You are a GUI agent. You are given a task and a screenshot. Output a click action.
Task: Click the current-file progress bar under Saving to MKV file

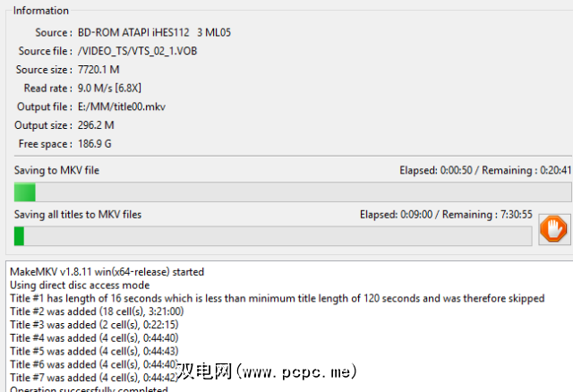coord(292,192)
